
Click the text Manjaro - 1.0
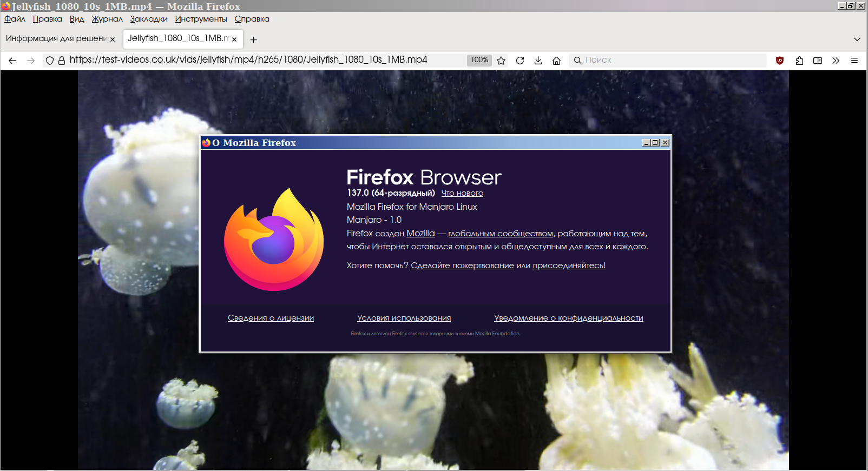[374, 220]
